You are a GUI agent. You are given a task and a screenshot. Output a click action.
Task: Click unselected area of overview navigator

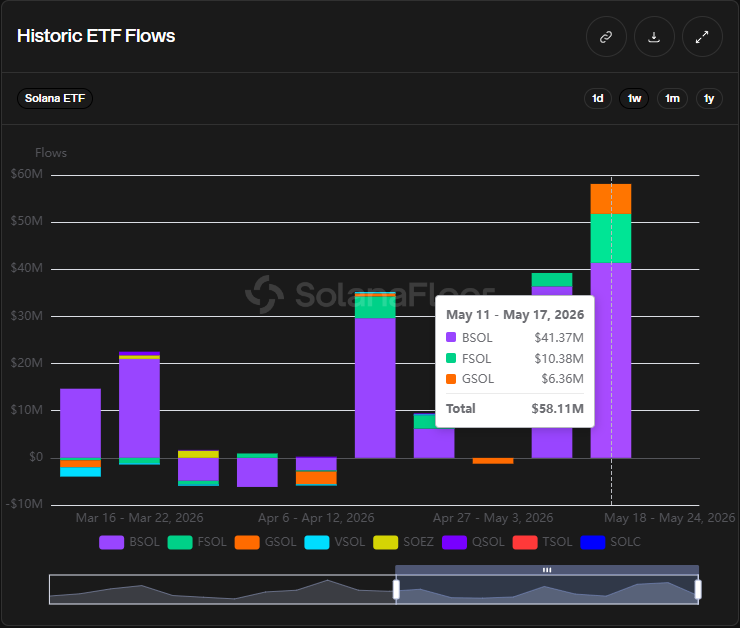coord(222,589)
